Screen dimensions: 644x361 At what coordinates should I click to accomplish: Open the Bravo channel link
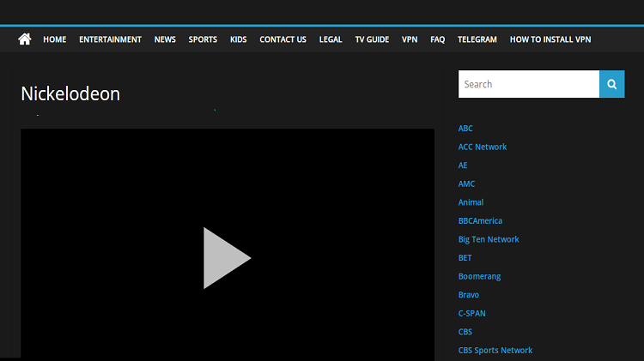pos(468,294)
